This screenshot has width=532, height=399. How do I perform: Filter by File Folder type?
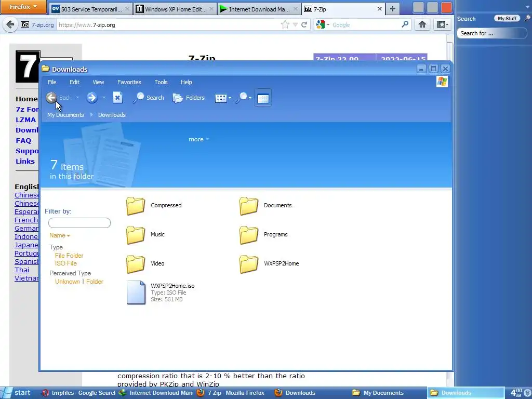(69, 256)
